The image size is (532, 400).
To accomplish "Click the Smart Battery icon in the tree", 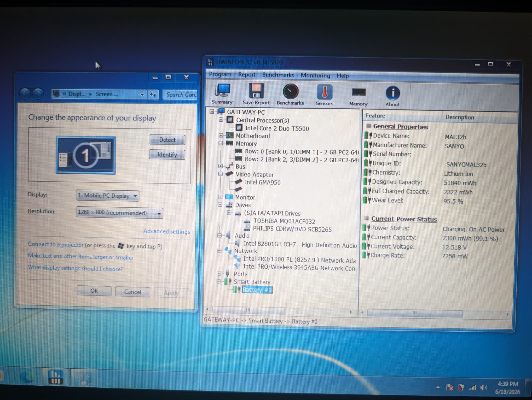I will pyautogui.click(x=228, y=282).
